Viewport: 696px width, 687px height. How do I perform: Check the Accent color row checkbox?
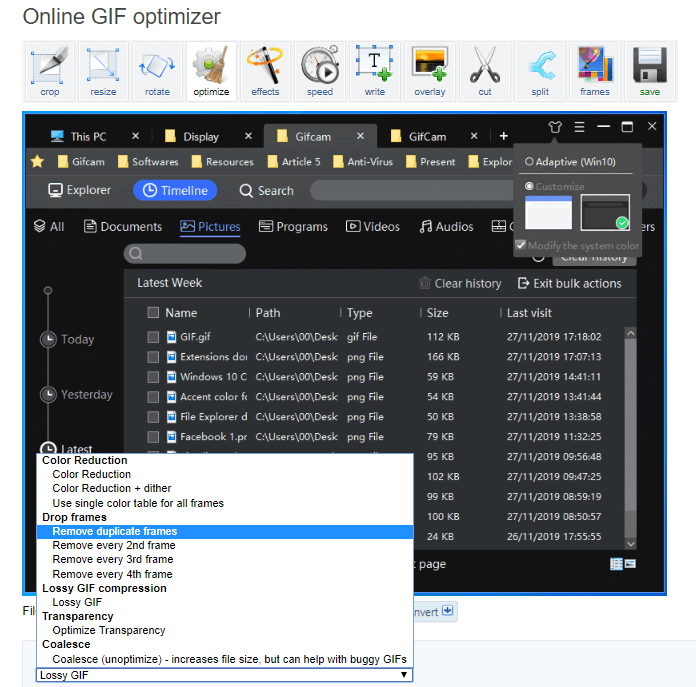[153, 397]
